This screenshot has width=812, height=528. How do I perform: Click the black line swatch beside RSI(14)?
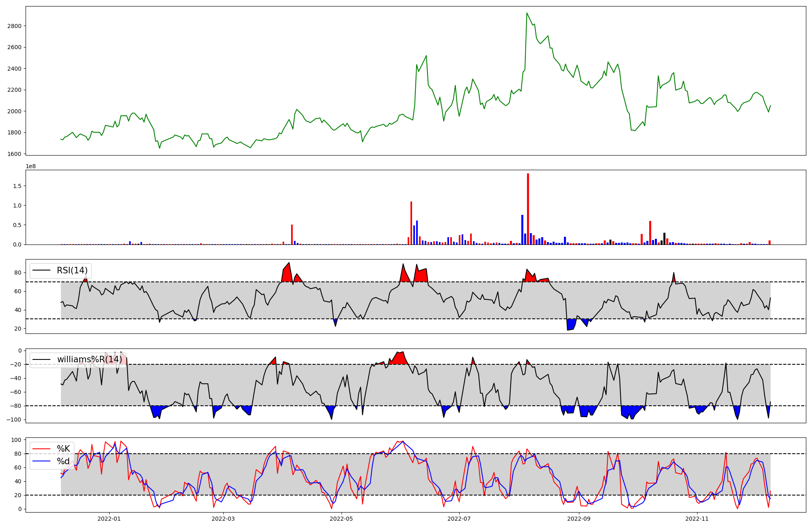(x=41, y=270)
